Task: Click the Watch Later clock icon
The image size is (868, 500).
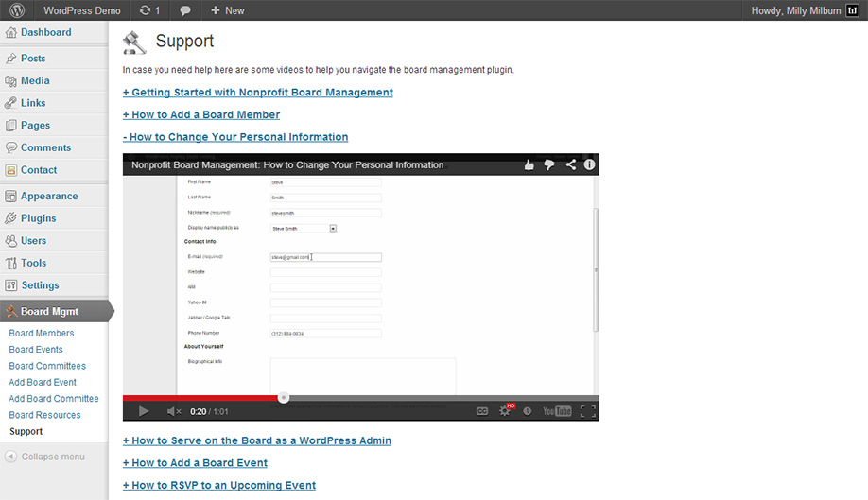Action: pos(528,411)
